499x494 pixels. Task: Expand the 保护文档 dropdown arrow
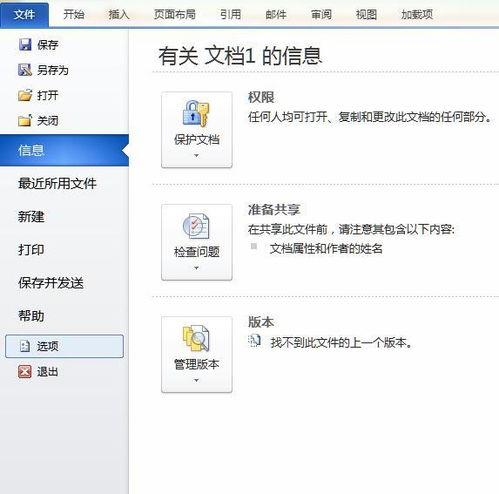pos(196,155)
